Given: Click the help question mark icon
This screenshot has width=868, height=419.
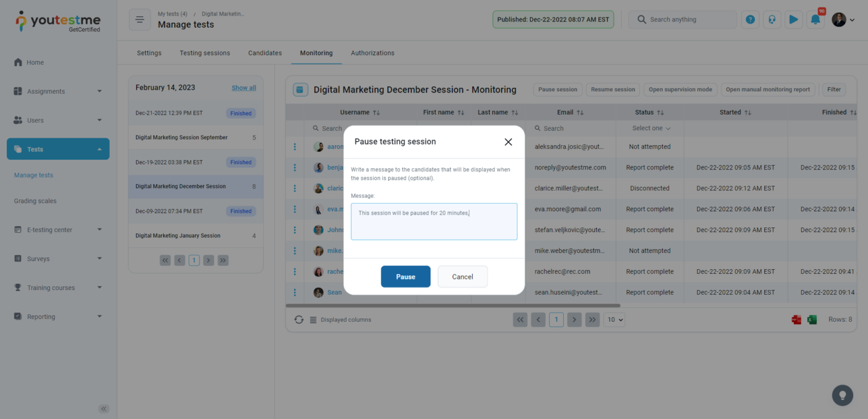Looking at the screenshot, I should [751, 20].
